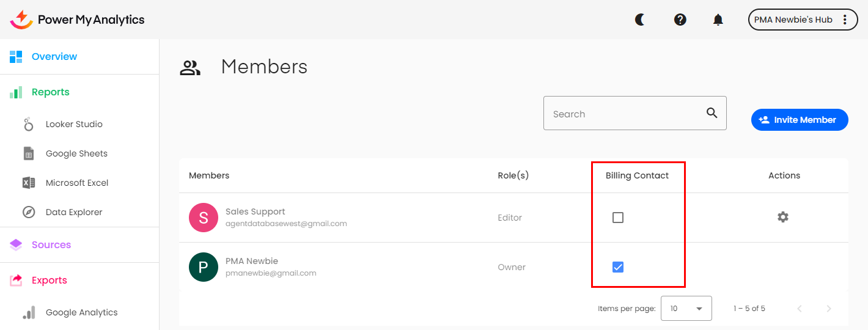
Task: Check Billing Contact for Sales Support
Action: [618, 218]
